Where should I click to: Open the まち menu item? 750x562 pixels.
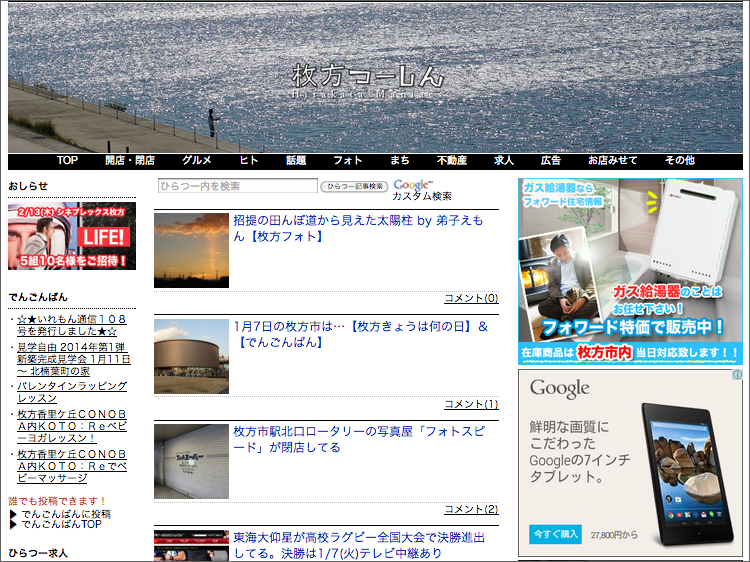[x=400, y=161]
